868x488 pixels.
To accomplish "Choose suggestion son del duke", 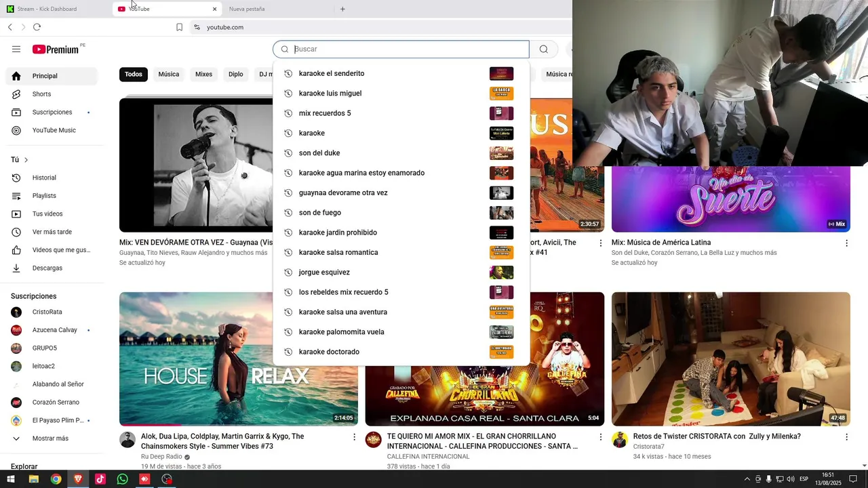I will click(401, 153).
